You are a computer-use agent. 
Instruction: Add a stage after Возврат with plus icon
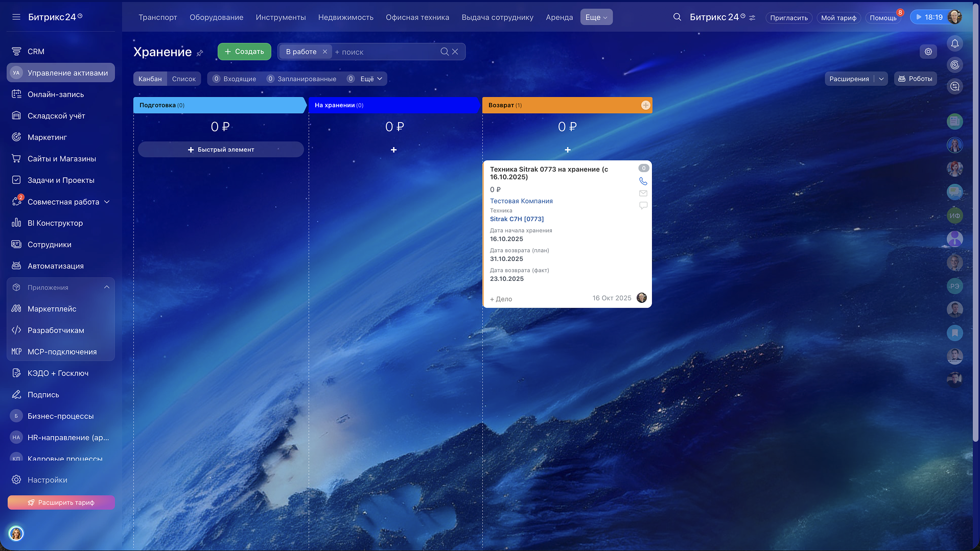click(646, 105)
